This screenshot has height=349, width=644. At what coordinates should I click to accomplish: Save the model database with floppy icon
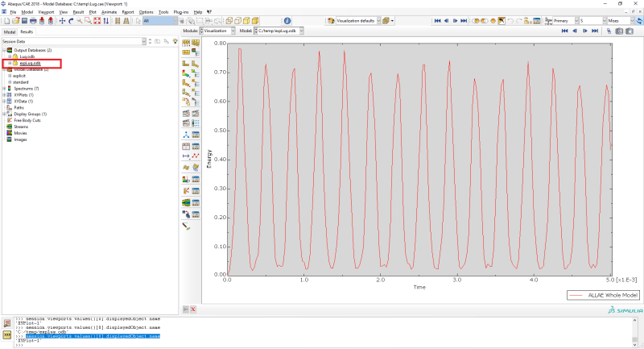24,21
